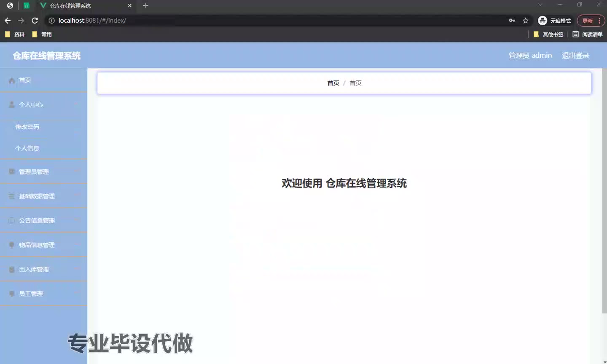This screenshot has width=607, height=364.
Task: Click 退出登录 to log out
Action: point(575,55)
